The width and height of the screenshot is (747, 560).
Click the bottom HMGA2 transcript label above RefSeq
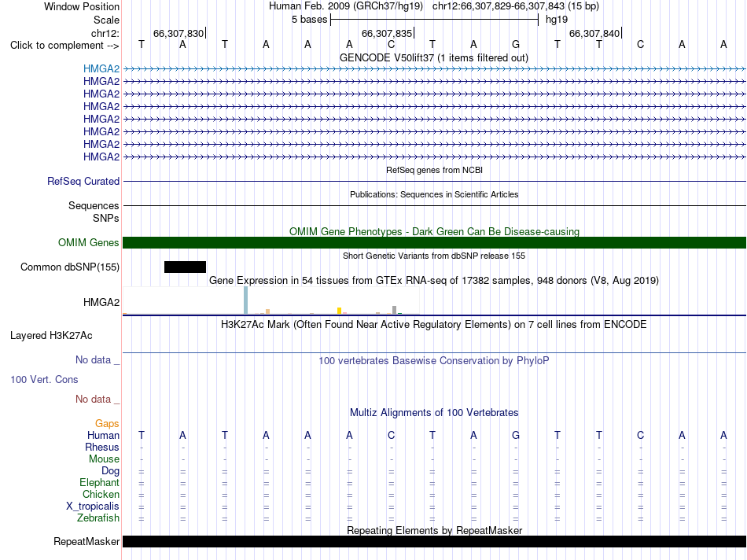pyautogui.click(x=101, y=157)
